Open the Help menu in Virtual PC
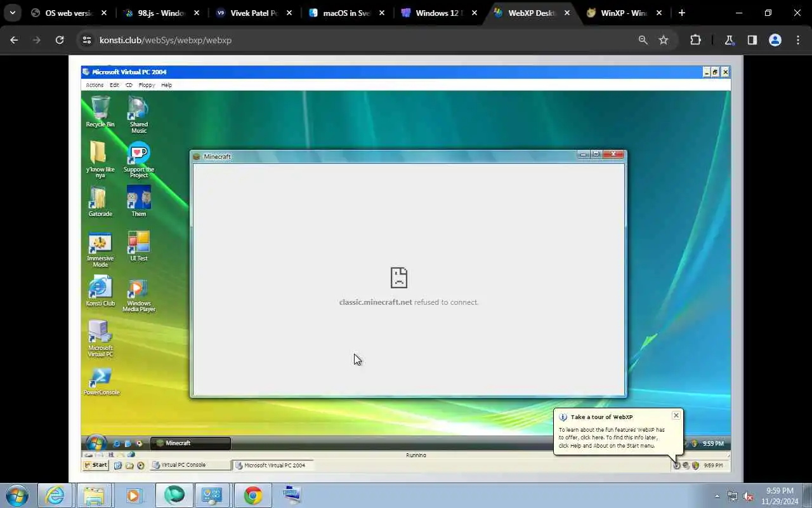The image size is (812, 508). 166,85
